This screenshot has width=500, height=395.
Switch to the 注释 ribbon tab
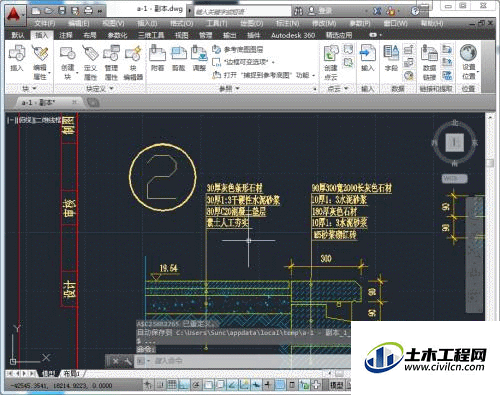point(66,35)
